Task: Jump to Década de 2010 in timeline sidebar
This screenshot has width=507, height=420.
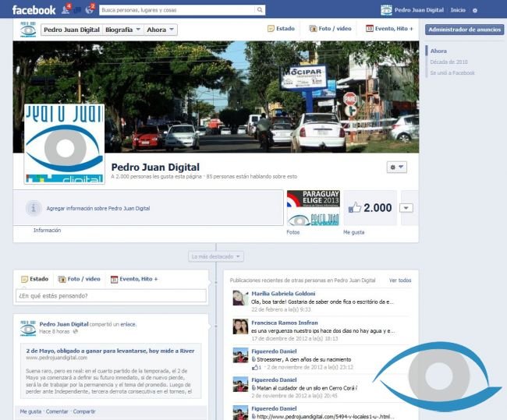Action: (448, 62)
